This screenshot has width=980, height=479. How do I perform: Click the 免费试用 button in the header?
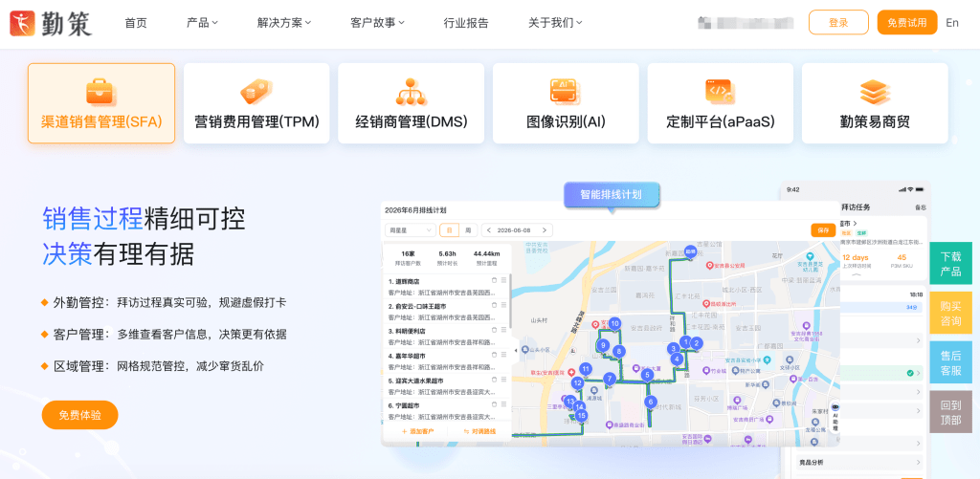(x=907, y=23)
